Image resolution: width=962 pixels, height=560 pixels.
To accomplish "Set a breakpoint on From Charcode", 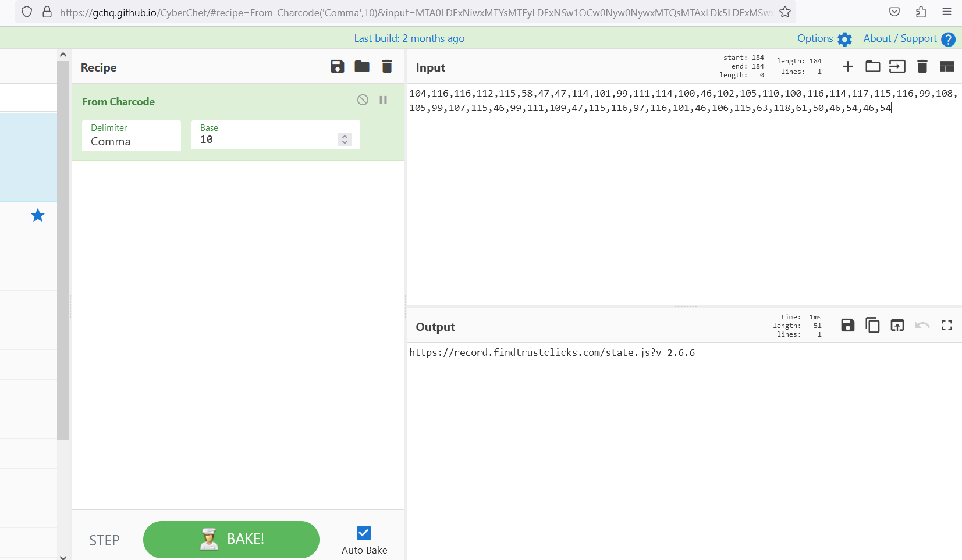I will pyautogui.click(x=383, y=99).
